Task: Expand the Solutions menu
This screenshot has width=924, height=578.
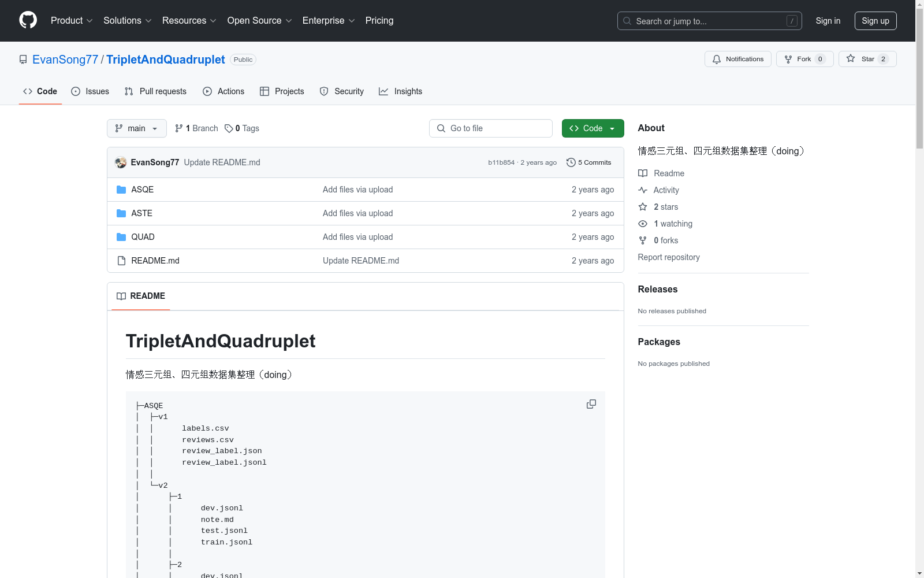Action: click(x=127, y=21)
